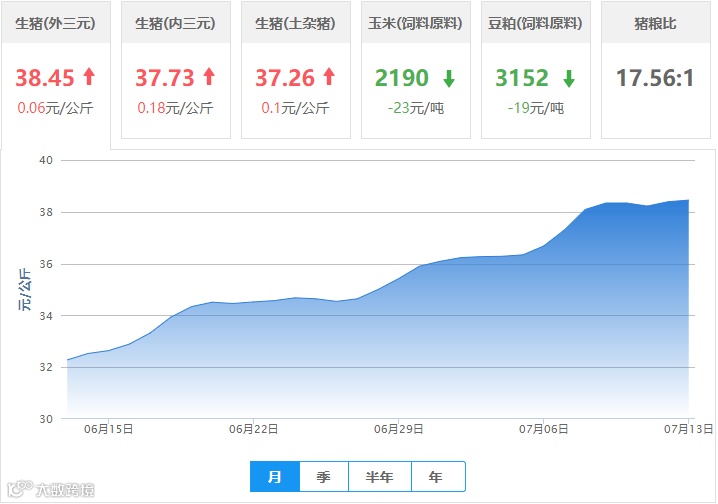The height and width of the screenshot is (504, 718).
Task: Click the 3152 soybean meal price value
Action: (x=522, y=78)
